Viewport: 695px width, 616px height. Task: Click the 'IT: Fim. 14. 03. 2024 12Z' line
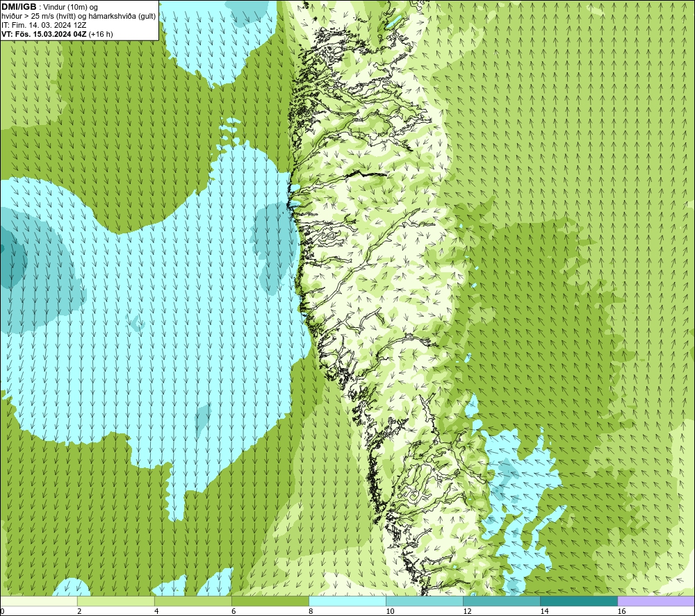click(x=44, y=25)
